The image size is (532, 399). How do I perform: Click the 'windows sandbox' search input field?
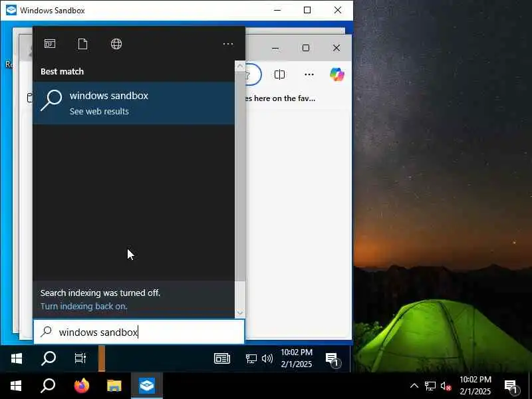click(139, 332)
